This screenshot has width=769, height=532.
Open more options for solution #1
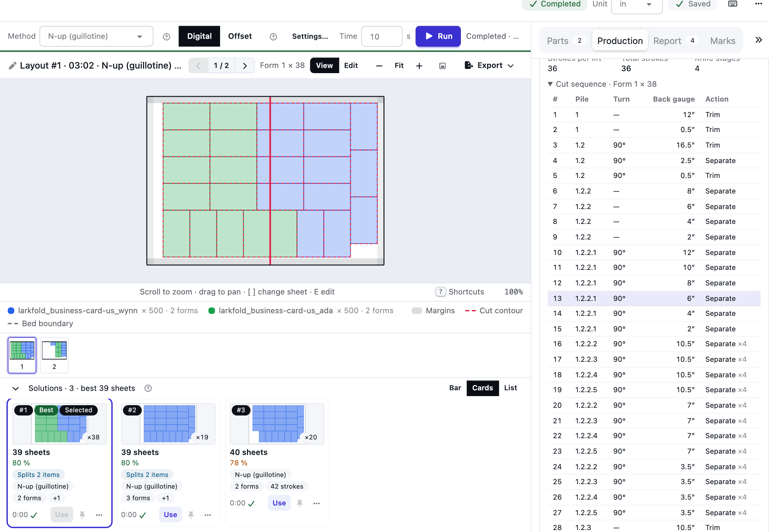click(x=99, y=515)
